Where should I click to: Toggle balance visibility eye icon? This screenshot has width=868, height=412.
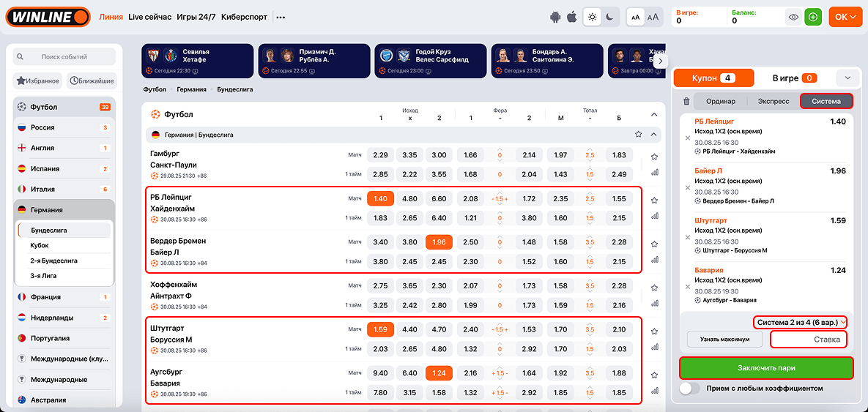click(x=793, y=17)
